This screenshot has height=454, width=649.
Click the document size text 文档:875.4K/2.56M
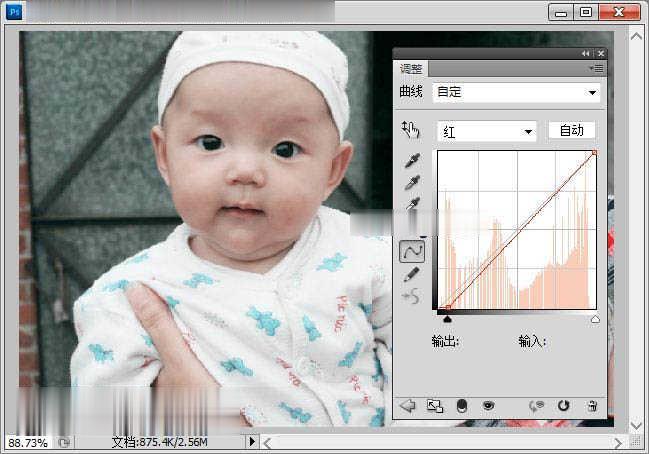click(x=159, y=442)
